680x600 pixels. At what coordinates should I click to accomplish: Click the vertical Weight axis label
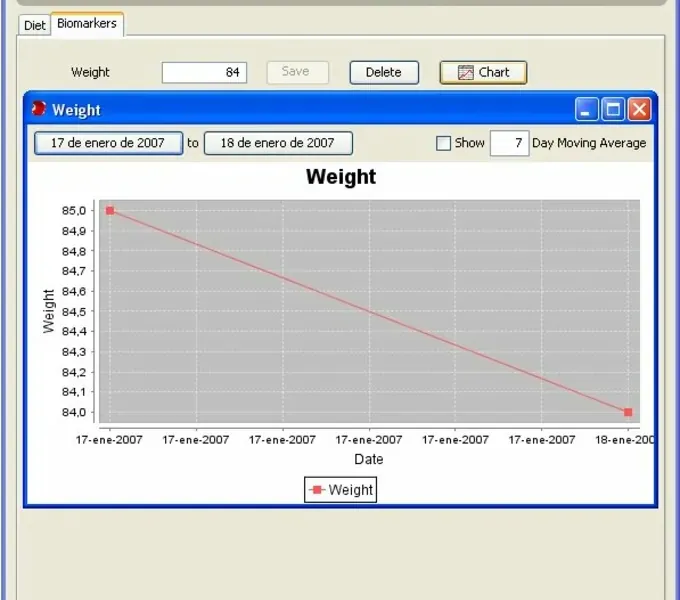click(49, 311)
